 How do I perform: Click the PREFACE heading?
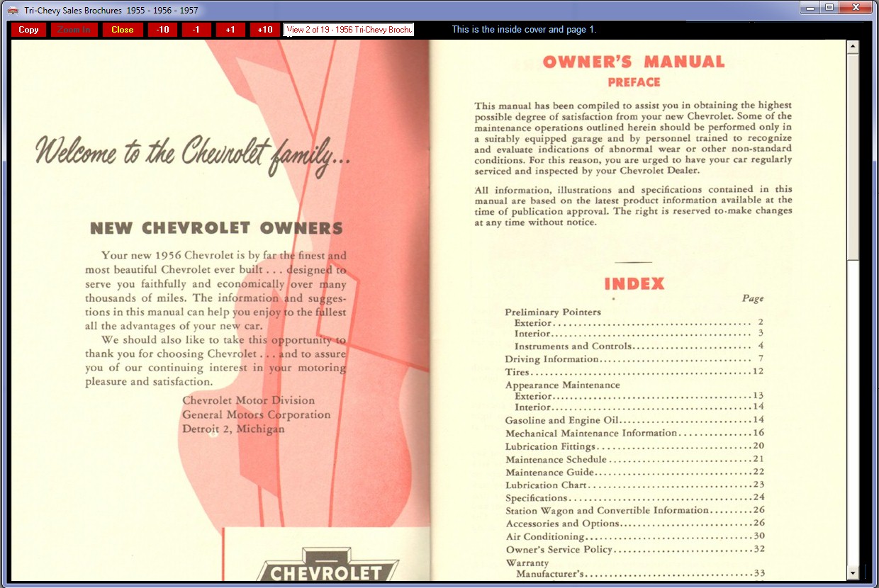[x=634, y=82]
